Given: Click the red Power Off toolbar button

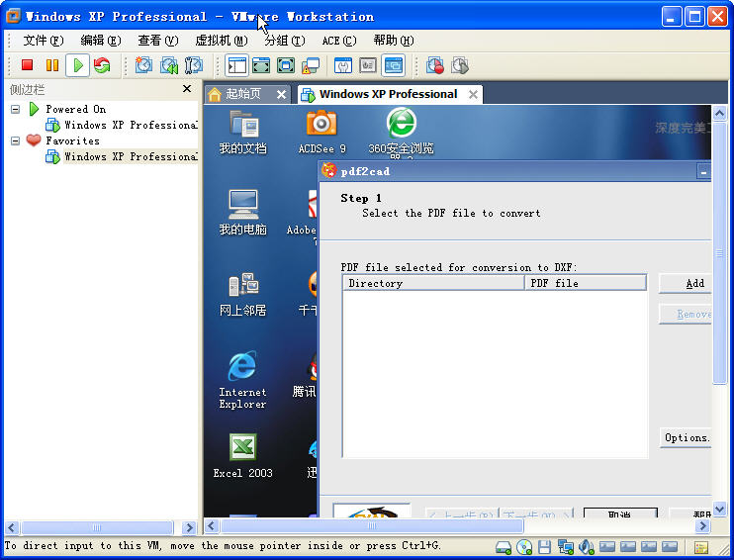Looking at the screenshot, I should 28,66.
